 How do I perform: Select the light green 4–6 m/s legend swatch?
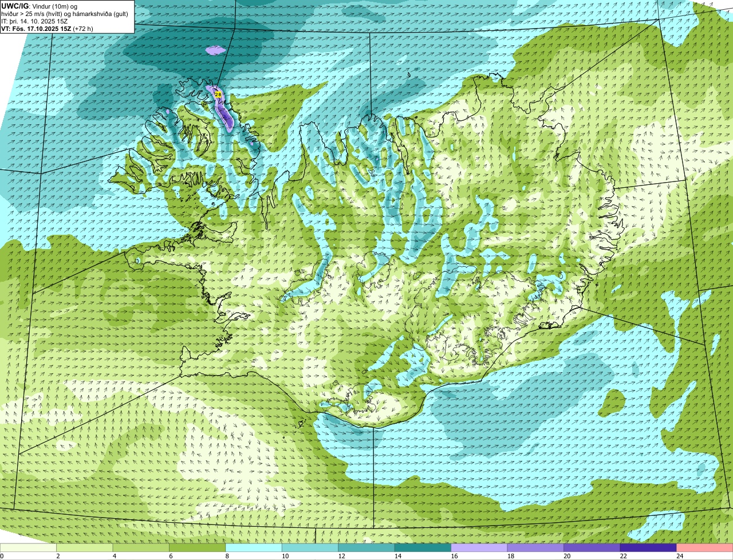pos(141,548)
